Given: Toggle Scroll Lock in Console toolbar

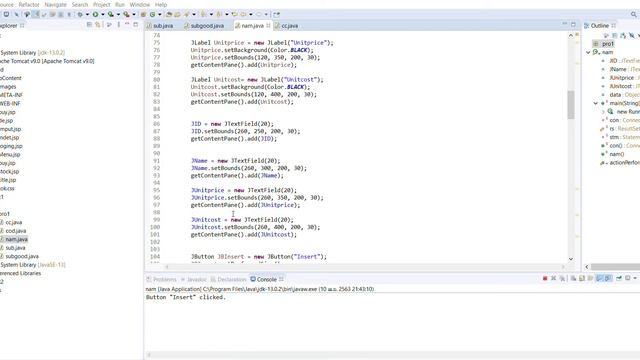Looking at the screenshot, I should tap(582, 278).
